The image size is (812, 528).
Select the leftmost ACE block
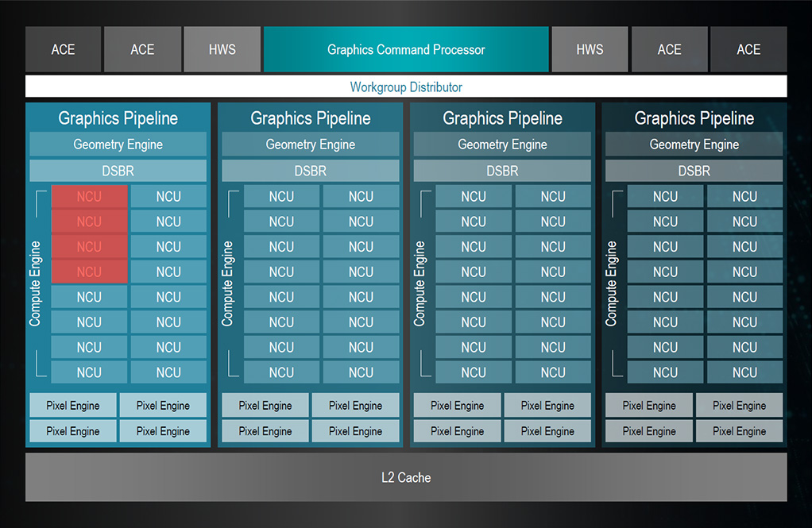pyautogui.click(x=64, y=49)
